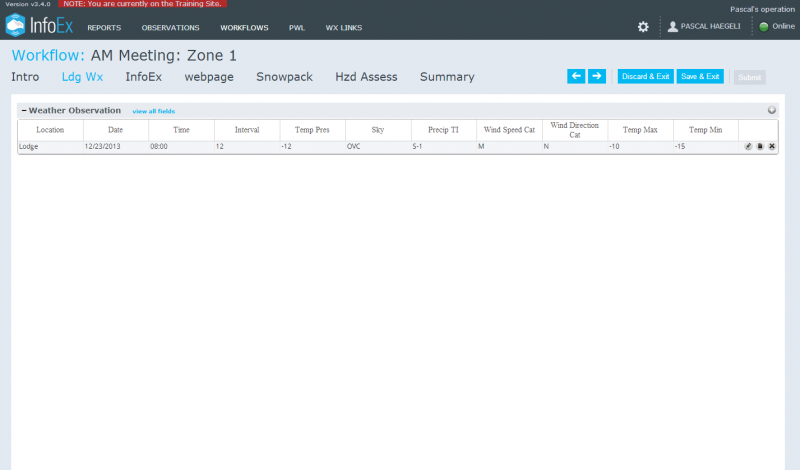Copy the Lodge observation row
Screen dimensions: 800x470
(x=760, y=146)
